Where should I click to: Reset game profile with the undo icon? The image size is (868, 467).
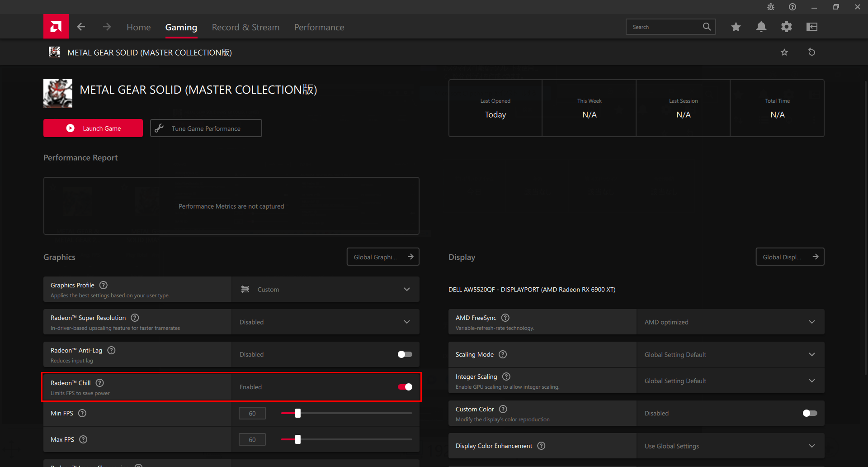tap(812, 52)
